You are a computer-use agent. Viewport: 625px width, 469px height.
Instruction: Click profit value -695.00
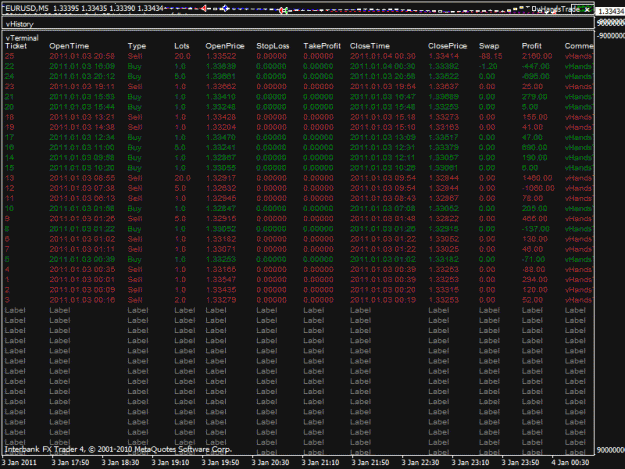(x=536, y=77)
